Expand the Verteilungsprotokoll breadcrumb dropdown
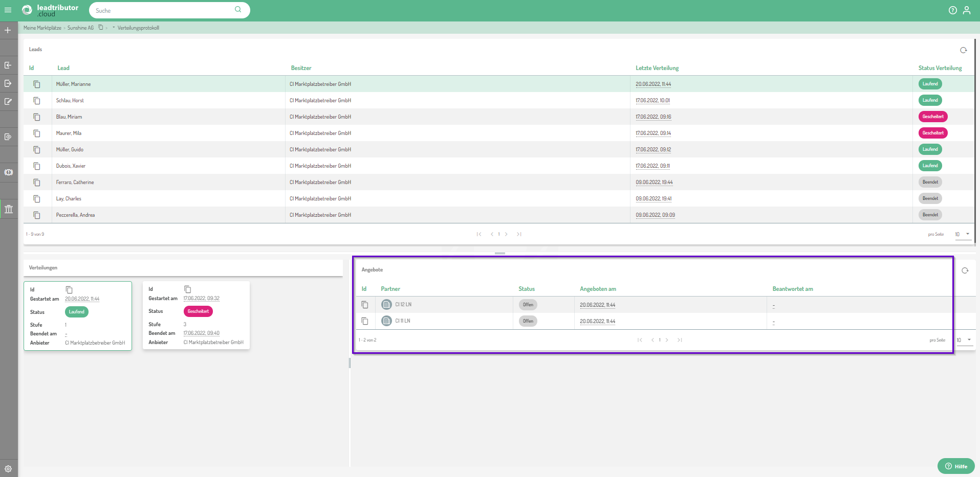This screenshot has width=980, height=477. point(114,28)
